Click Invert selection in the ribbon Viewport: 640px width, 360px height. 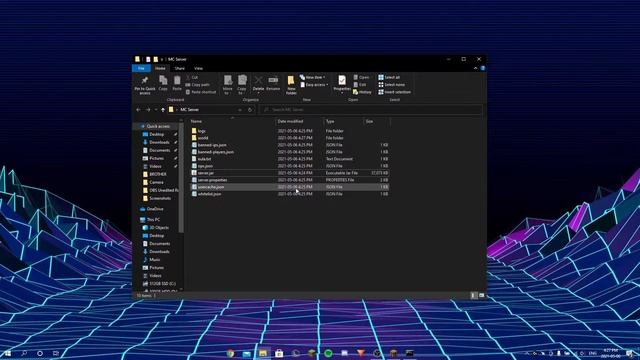click(395, 92)
